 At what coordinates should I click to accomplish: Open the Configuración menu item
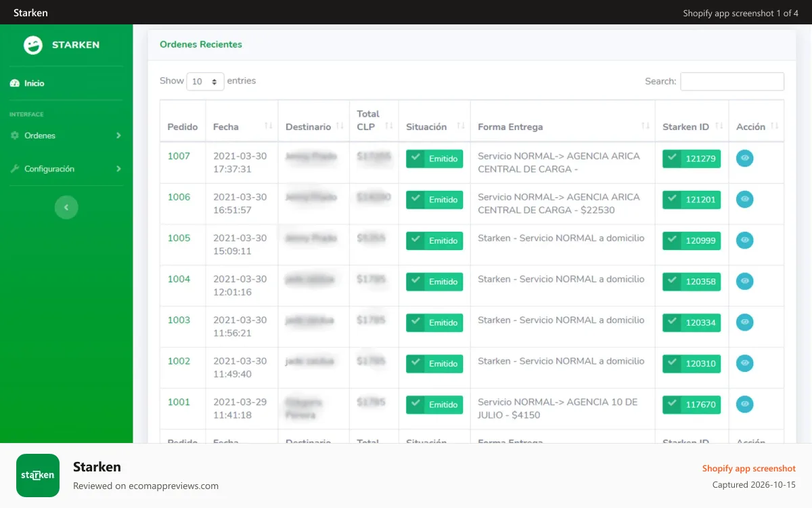(x=66, y=169)
